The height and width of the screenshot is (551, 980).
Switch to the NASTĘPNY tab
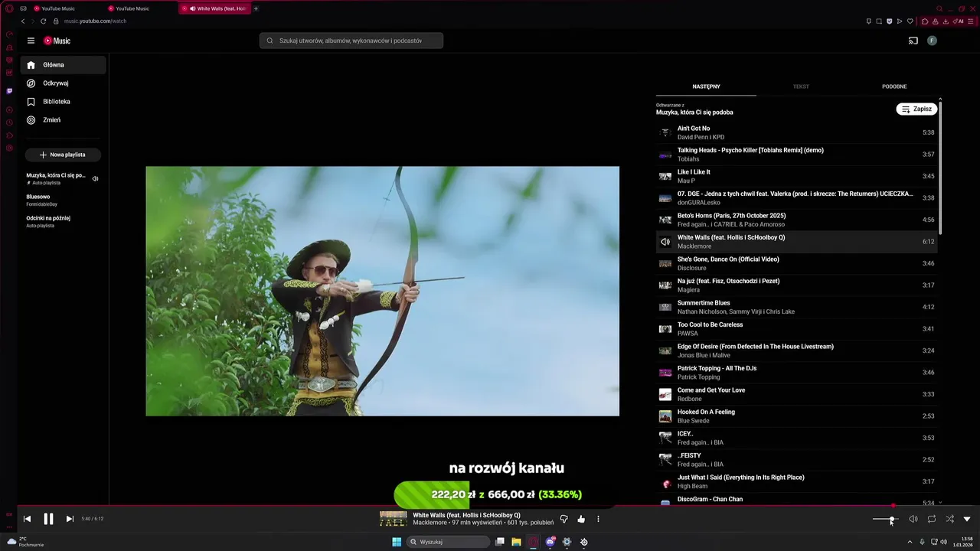[706, 86]
